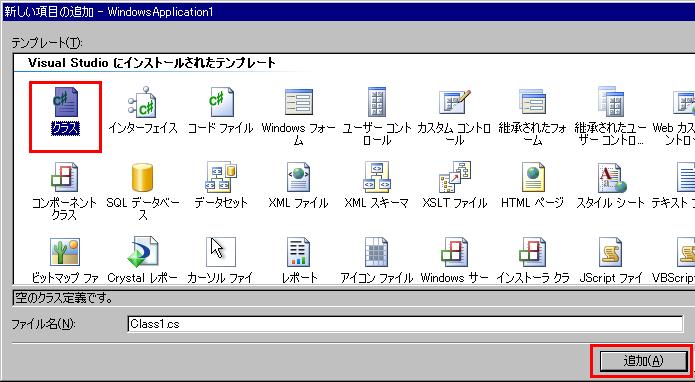Click the ファイル名 input field with Class1.cs
The image size is (695, 382).
tap(405, 324)
